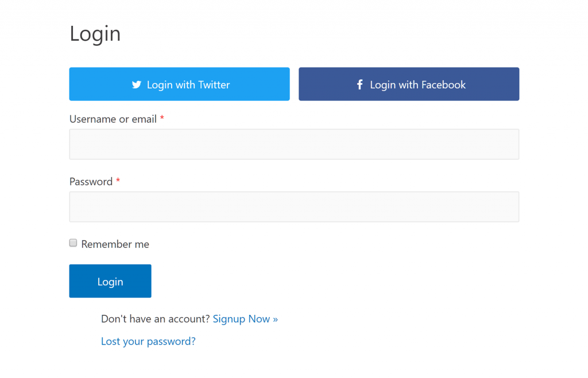The image size is (588, 378).
Task: Click the Login page heading
Action: (x=95, y=33)
